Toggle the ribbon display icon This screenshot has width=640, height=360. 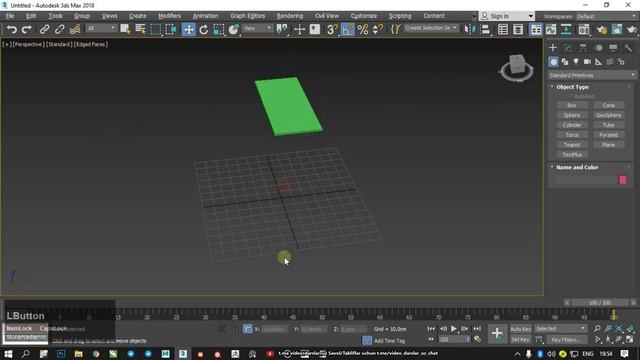[536, 29]
